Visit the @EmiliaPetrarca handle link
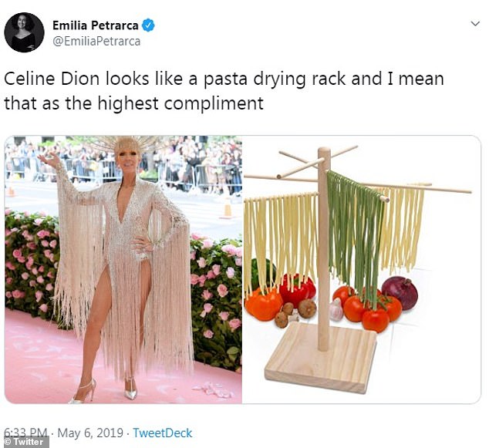489x448 pixels. click(x=96, y=42)
